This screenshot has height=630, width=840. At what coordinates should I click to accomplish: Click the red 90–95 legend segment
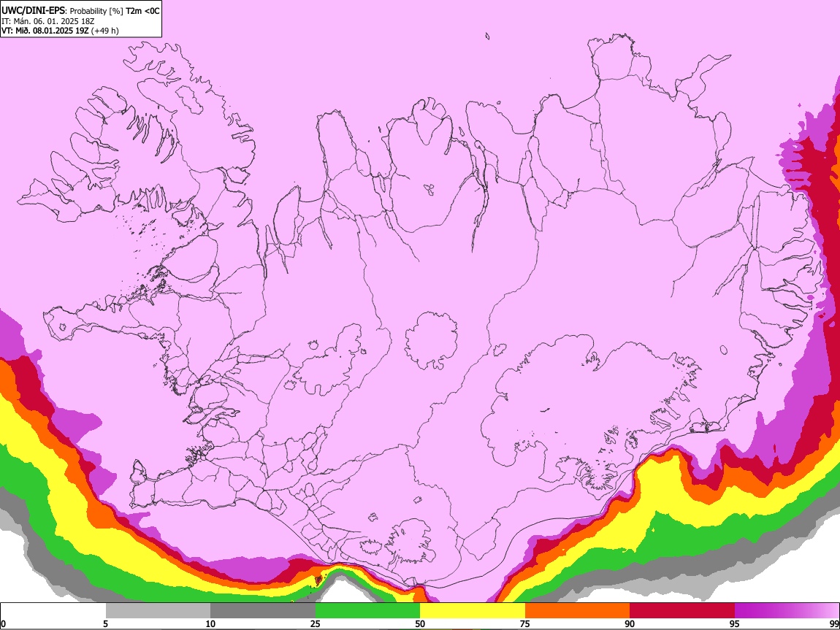click(682, 611)
